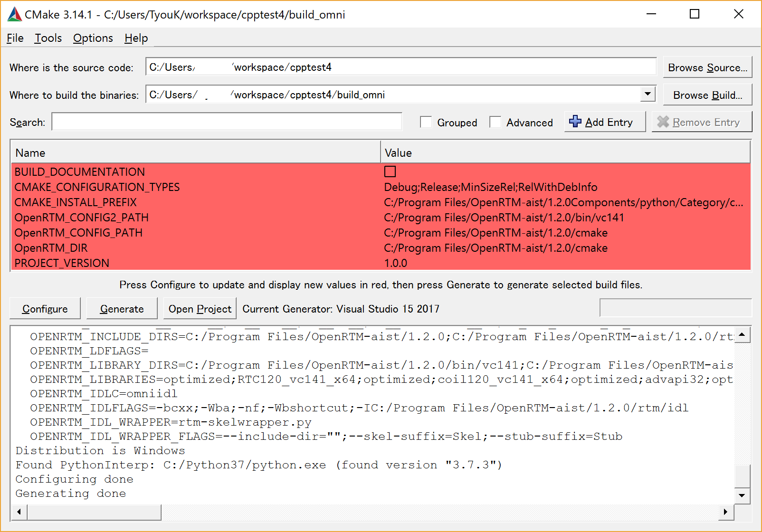Click the grey X Remove Entry icon
The height and width of the screenshot is (532, 762).
pos(663,122)
